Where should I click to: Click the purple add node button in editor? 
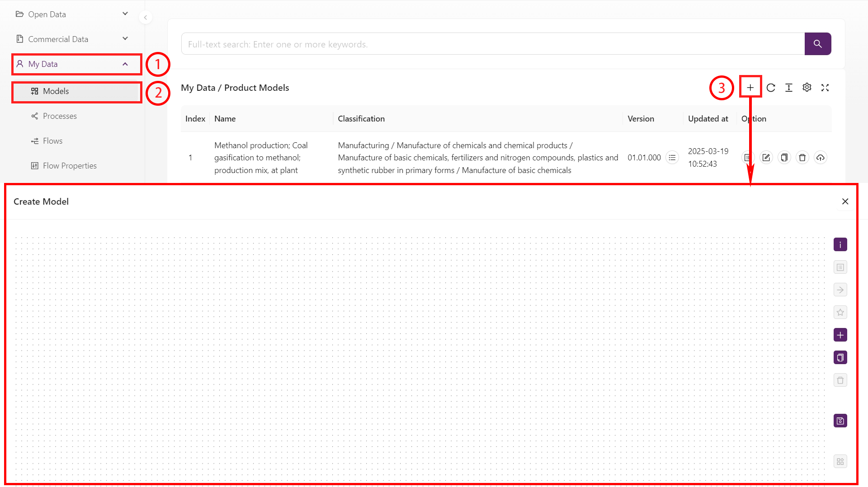click(840, 335)
